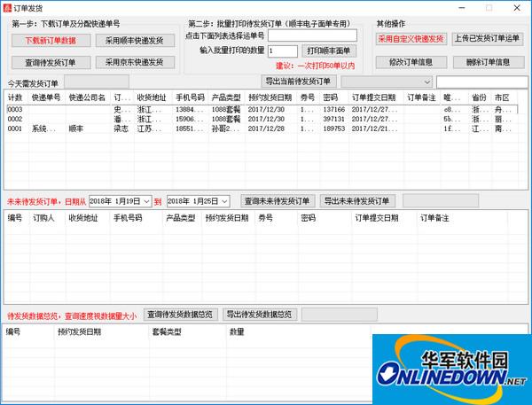Click 编号 header in future orders table
The height and width of the screenshot is (405, 532).
pyautogui.click(x=15, y=218)
